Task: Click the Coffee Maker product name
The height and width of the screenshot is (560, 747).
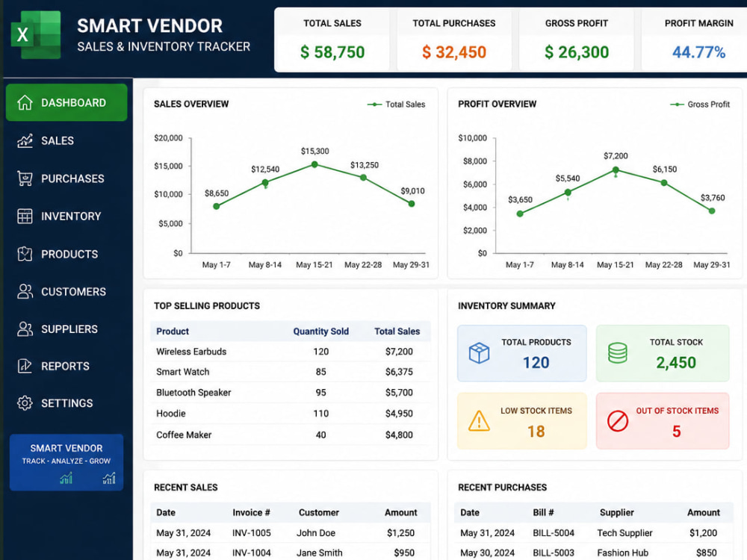Action: [x=184, y=435]
